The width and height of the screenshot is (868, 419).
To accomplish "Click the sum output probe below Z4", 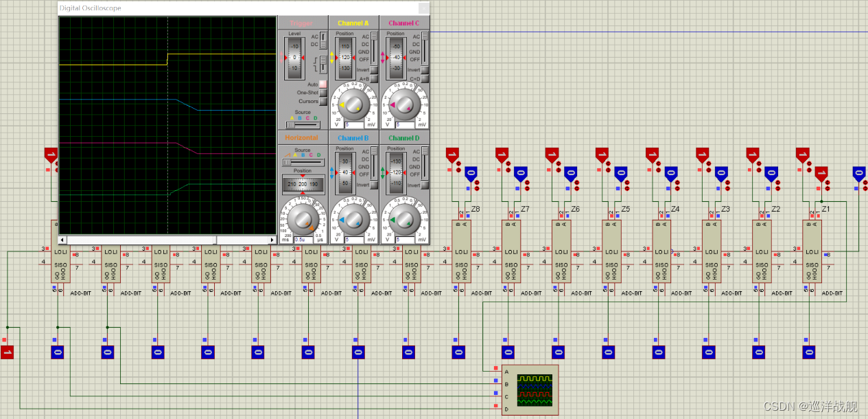I will point(659,352).
